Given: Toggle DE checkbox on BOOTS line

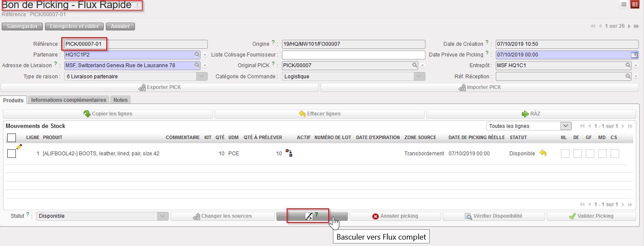Looking at the screenshot, I should tap(577, 154).
